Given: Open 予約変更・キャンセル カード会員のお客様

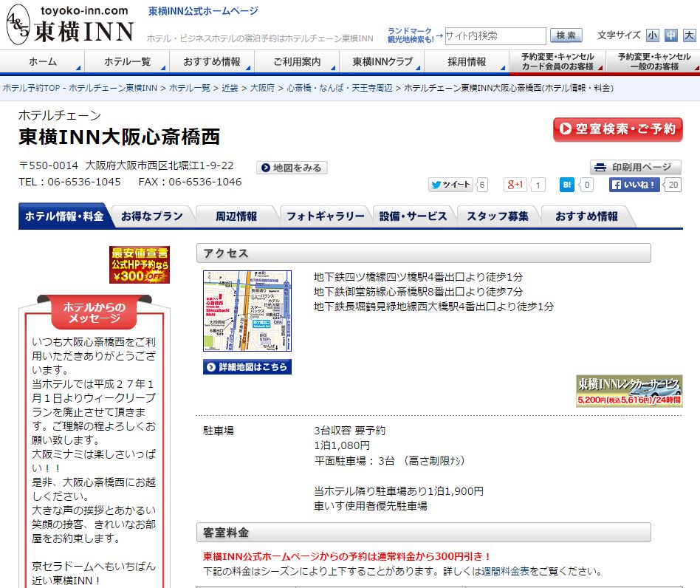Looking at the screenshot, I should 557,61.
